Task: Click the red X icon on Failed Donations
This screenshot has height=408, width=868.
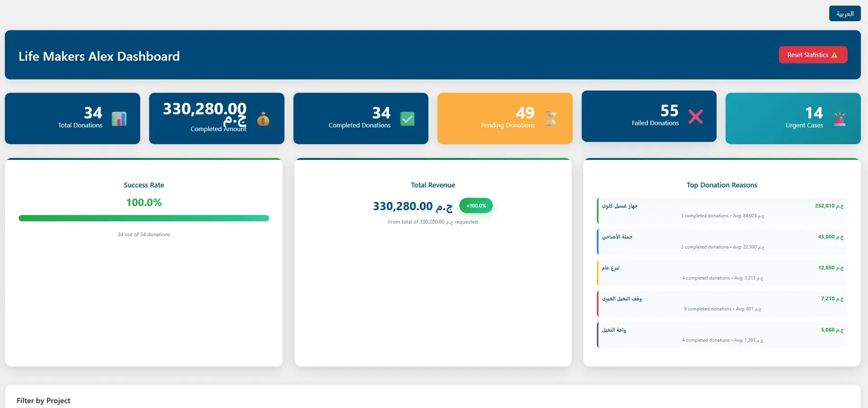Action: pyautogui.click(x=695, y=117)
